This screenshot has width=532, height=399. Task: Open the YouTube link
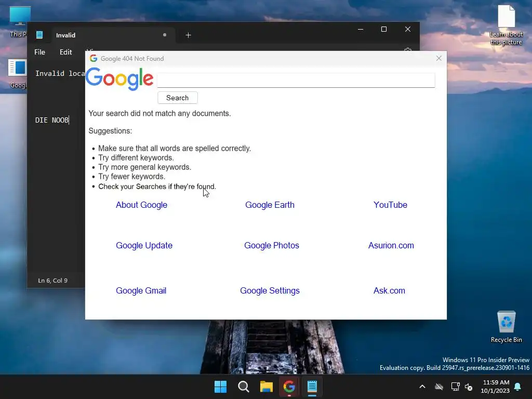pyautogui.click(x=390, y=205)
